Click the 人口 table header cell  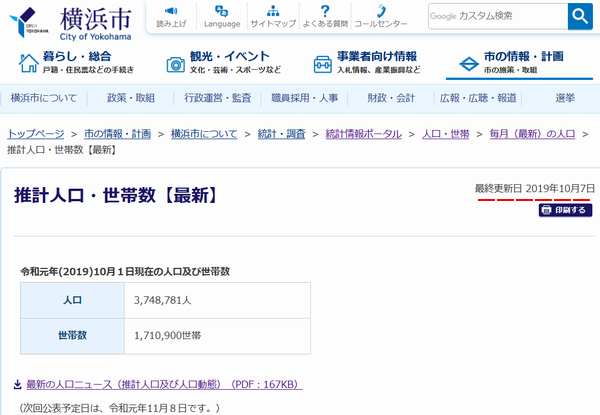(x=72, y=301)
